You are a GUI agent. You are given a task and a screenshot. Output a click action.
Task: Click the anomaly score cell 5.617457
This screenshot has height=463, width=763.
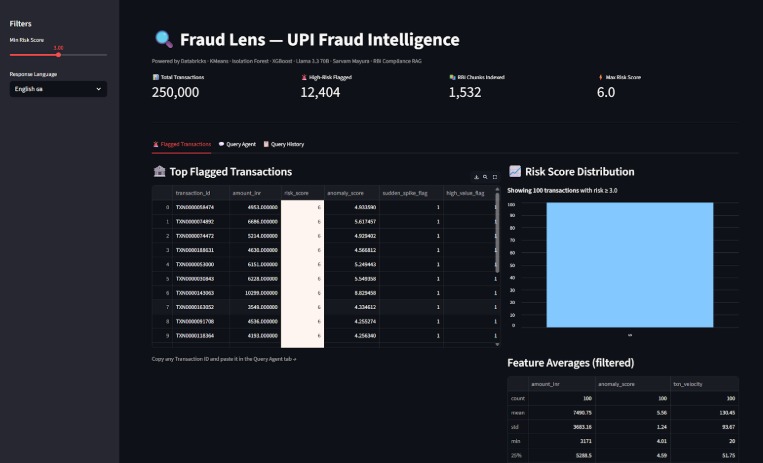tap(351, 222)
